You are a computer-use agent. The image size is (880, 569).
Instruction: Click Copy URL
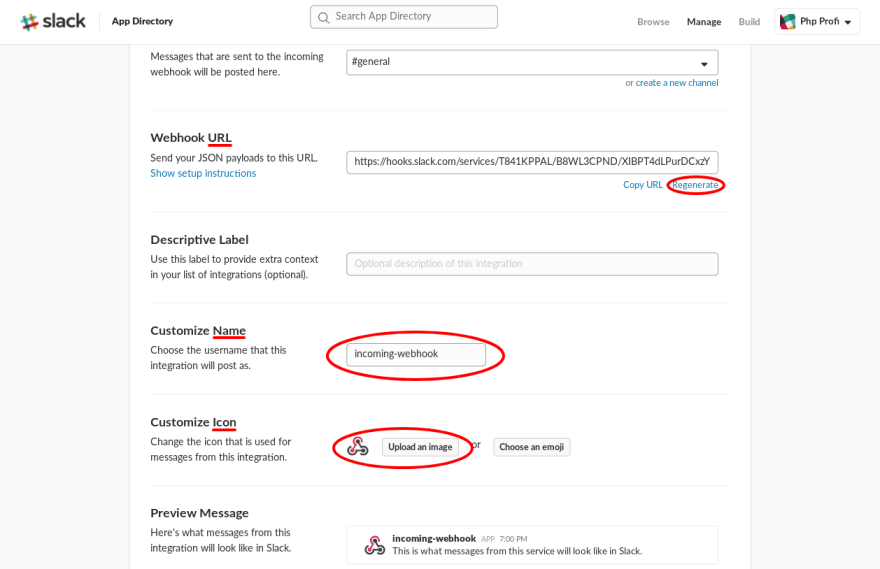(643, 185)
